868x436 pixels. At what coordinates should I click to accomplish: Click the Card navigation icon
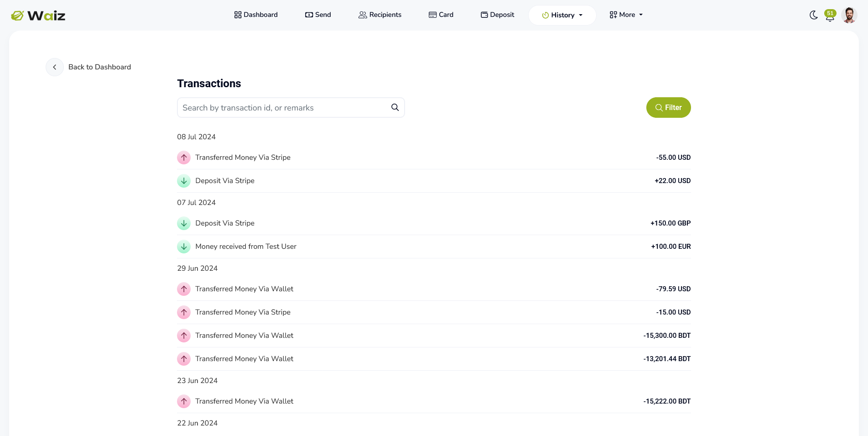[x=431, y=15]
